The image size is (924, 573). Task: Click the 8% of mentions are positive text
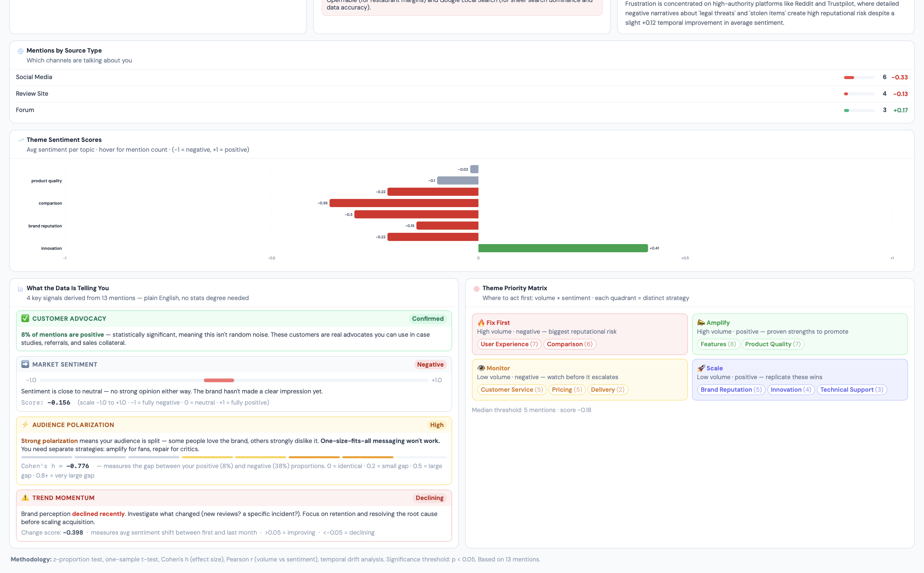pos(62,335)
